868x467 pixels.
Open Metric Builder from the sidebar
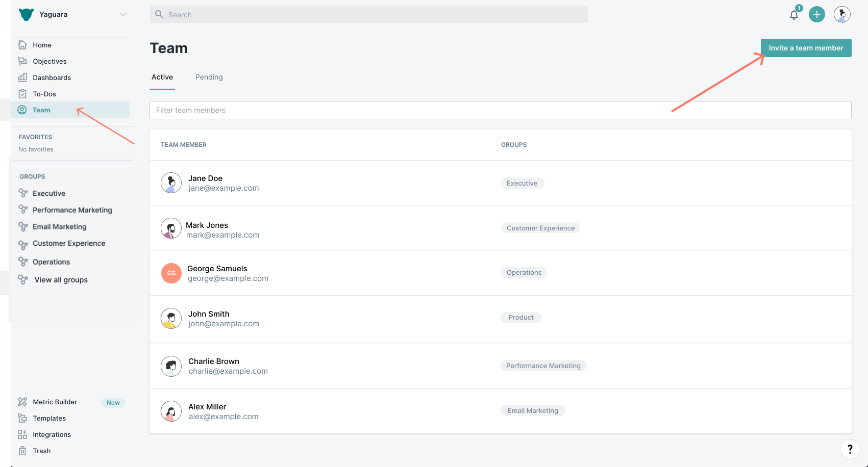click(x=55, y=402)
